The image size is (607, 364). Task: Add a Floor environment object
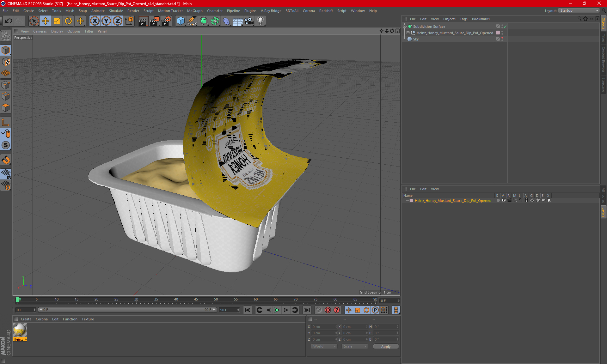tap(238, 21)
